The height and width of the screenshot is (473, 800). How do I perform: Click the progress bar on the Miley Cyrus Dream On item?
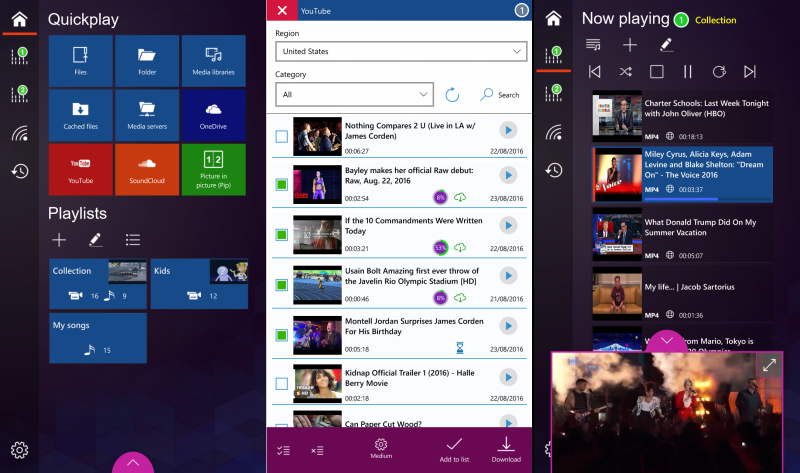point(708,199)
